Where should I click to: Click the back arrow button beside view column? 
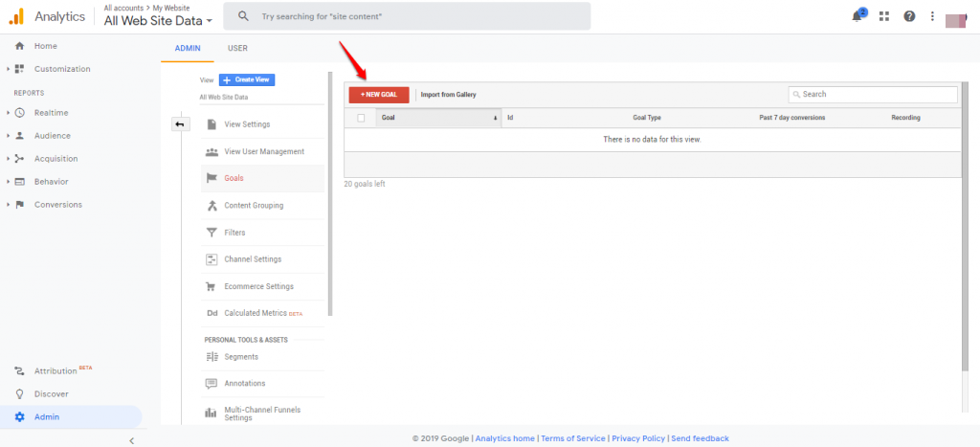click(181, 124)
